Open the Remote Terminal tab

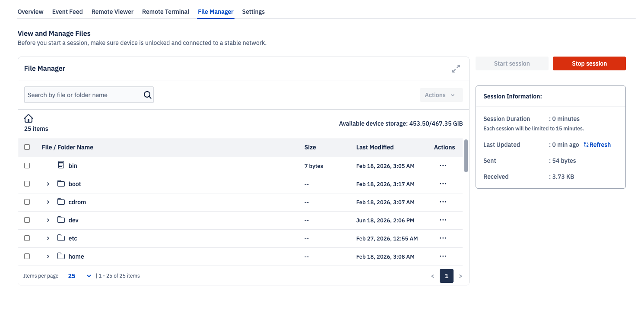165,12
